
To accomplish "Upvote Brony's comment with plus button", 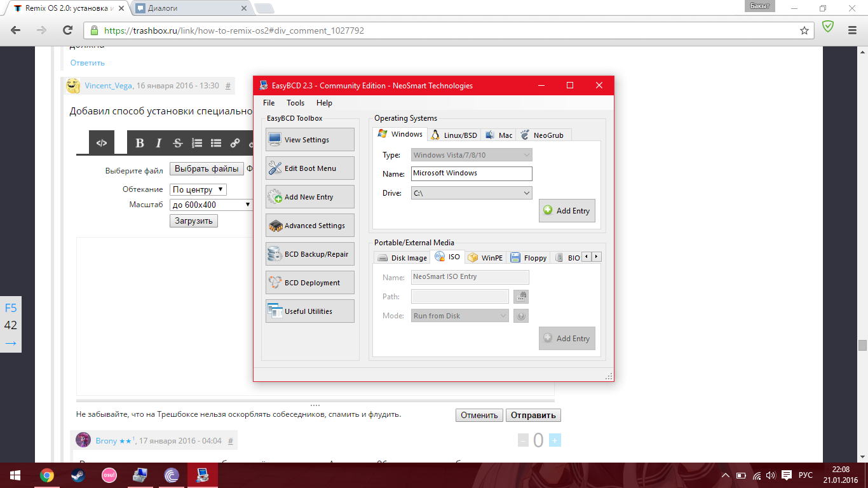I will coord(554,440).
